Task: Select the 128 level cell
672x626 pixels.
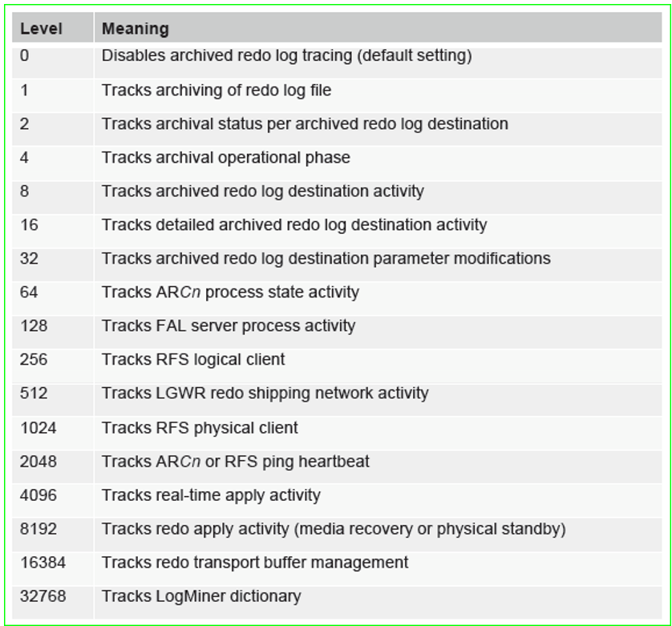Action: (x=53, y=332)
